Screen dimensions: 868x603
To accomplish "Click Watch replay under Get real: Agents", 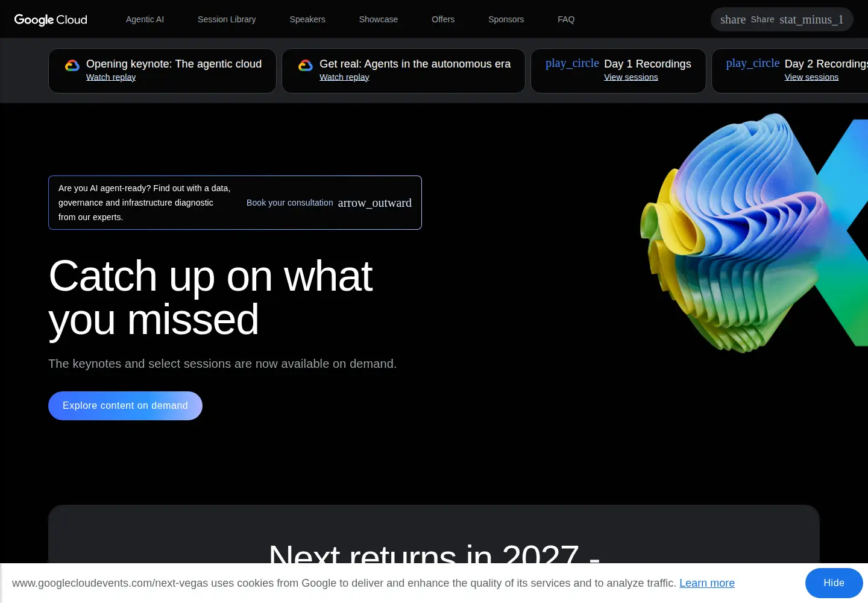I will point(344,77).
